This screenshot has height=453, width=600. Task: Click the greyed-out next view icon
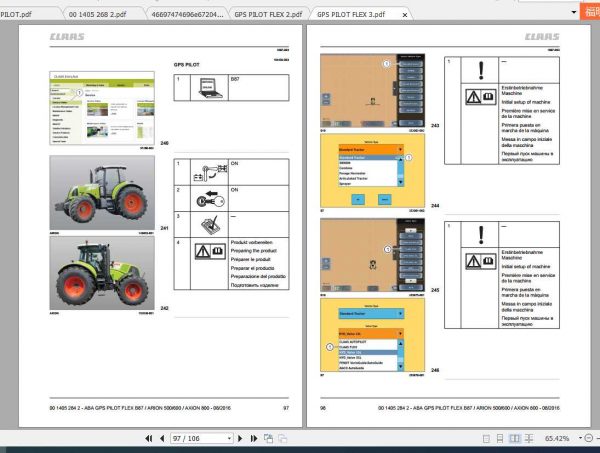(283, 438)
